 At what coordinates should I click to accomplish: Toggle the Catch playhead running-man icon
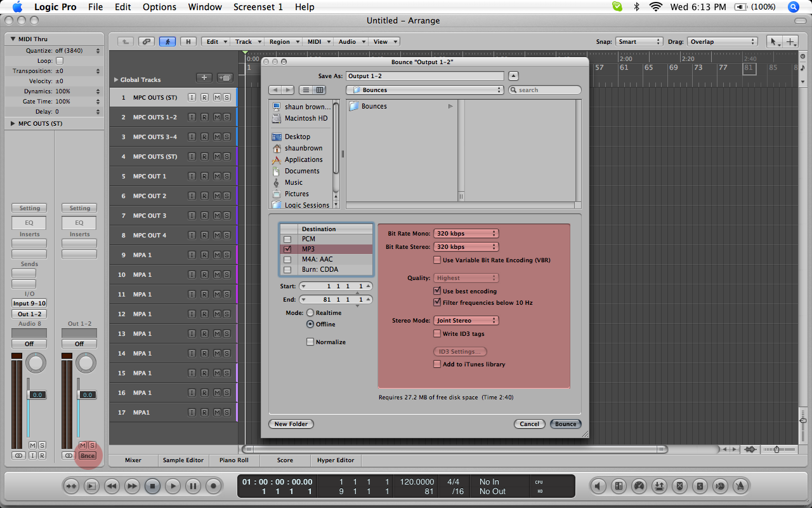point(167,41)
